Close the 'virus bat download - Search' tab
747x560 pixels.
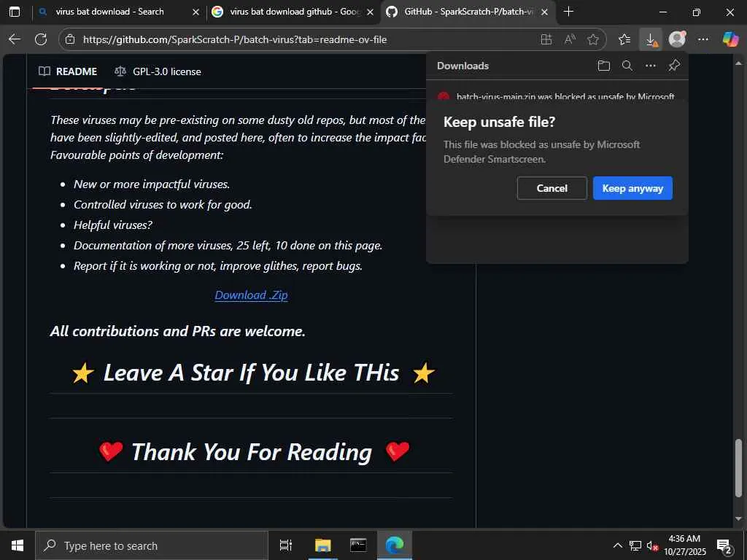pyautogui.click(x=196, y=12)
